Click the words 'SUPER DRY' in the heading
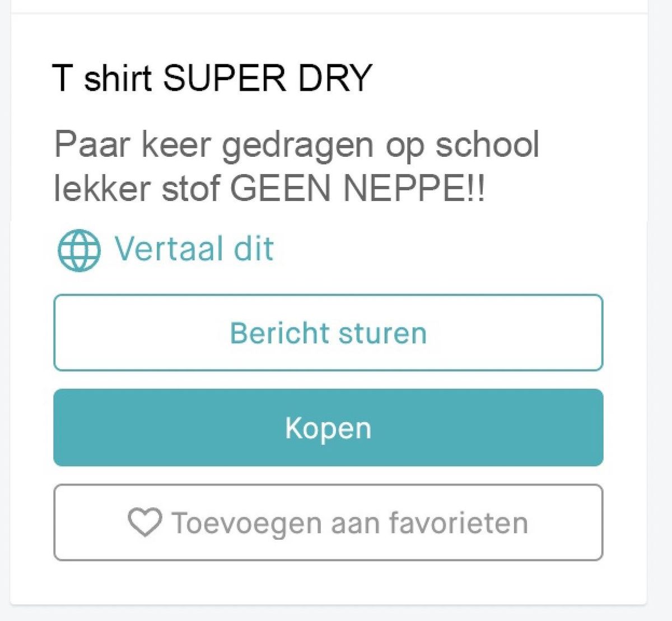Image resolution: width=672 pixels, height=621 pixels. click(x=268, y=77)
